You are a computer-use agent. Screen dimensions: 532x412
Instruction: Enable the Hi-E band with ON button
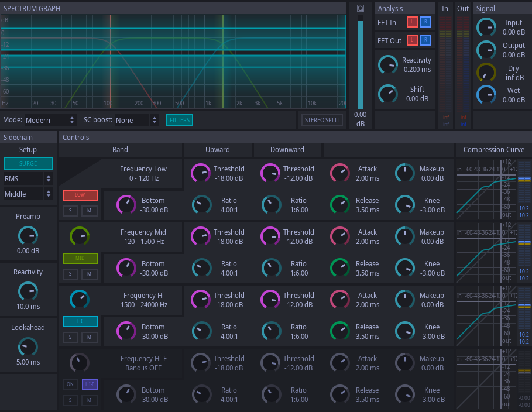[70, 384]
